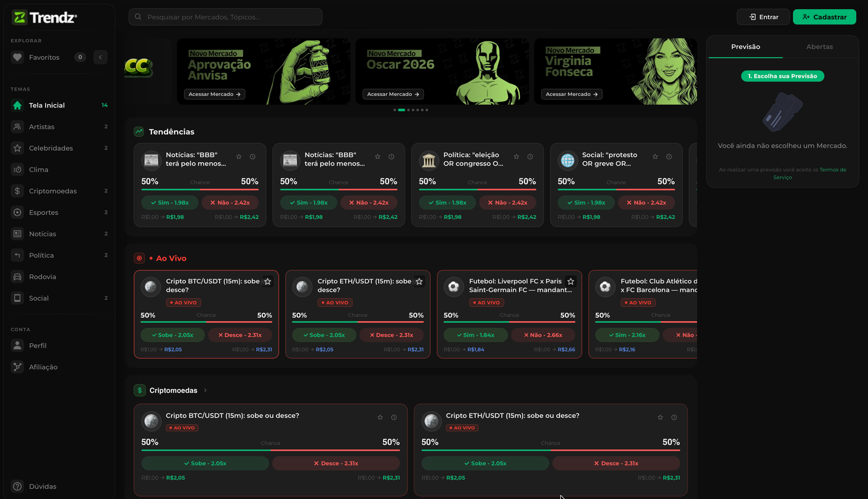Open Termos de Serviço link
This screenshot has width=868, height=499.
coord(832,170)
